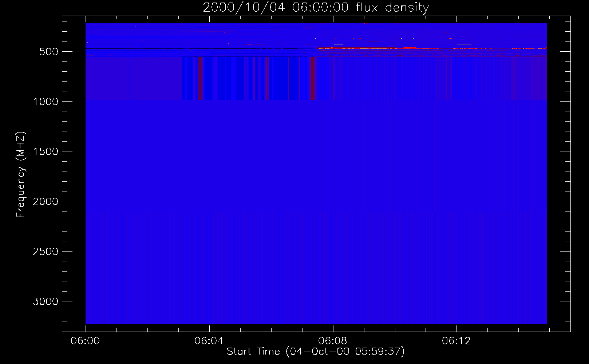This screenshot has width=589, height=364.
Task: Click the "Frequency (MHZ)" axis label
Action: coord(21,175)
